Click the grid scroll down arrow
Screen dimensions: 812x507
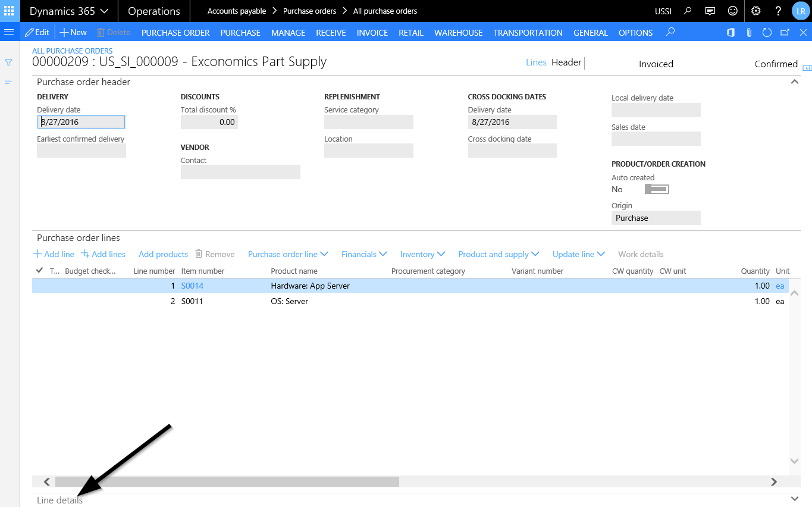tap(794, 461)
